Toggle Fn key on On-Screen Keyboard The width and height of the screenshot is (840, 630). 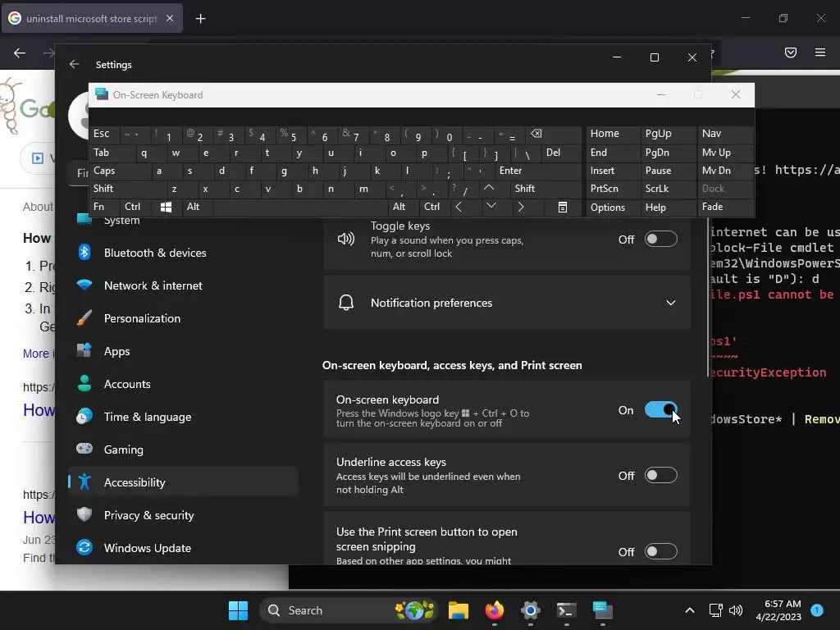click(x=104, y=208)
